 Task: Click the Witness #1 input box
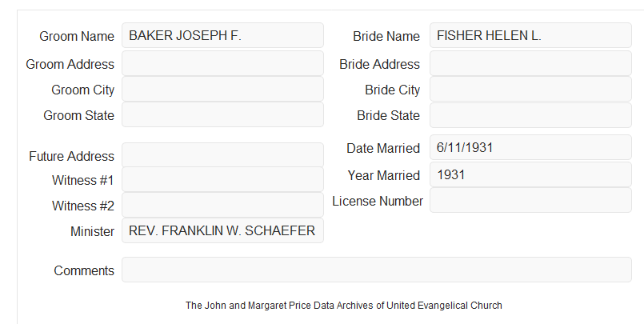[x=222, y=179]
